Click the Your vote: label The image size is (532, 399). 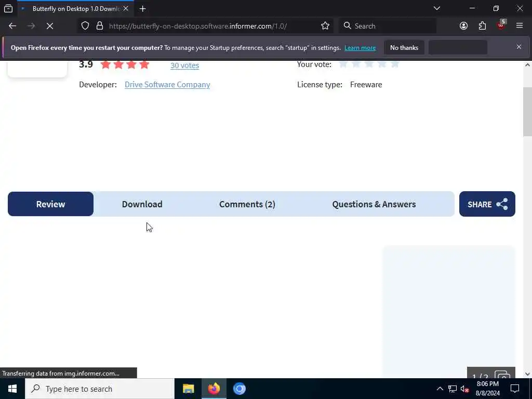click(314, 64)
